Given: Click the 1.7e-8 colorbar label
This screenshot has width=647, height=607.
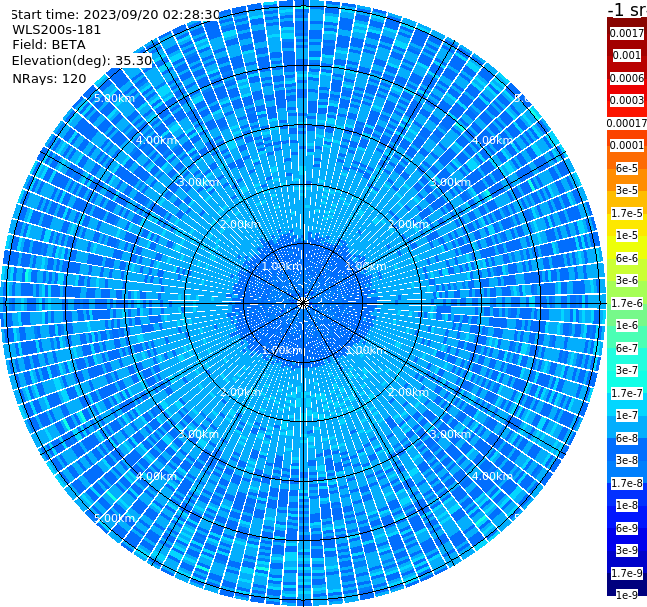Looking at the screenshot, I should pyautogui.click(x=627, y=483).
